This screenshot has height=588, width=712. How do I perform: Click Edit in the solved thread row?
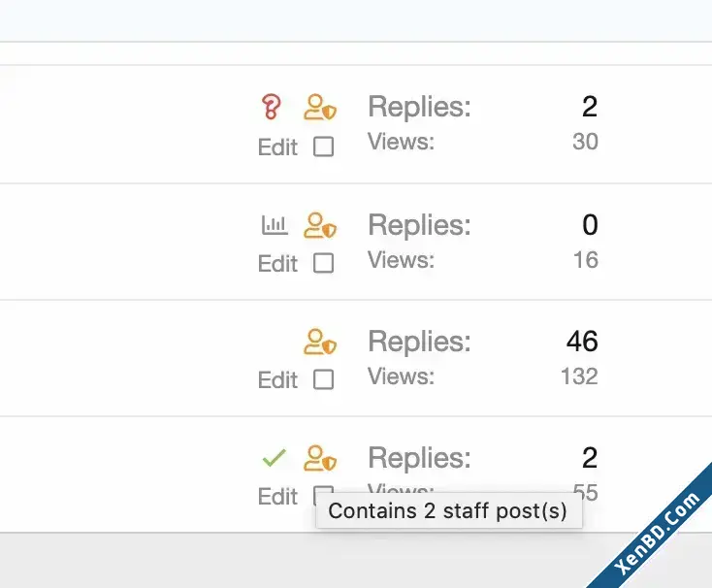(x=277, y=496)
